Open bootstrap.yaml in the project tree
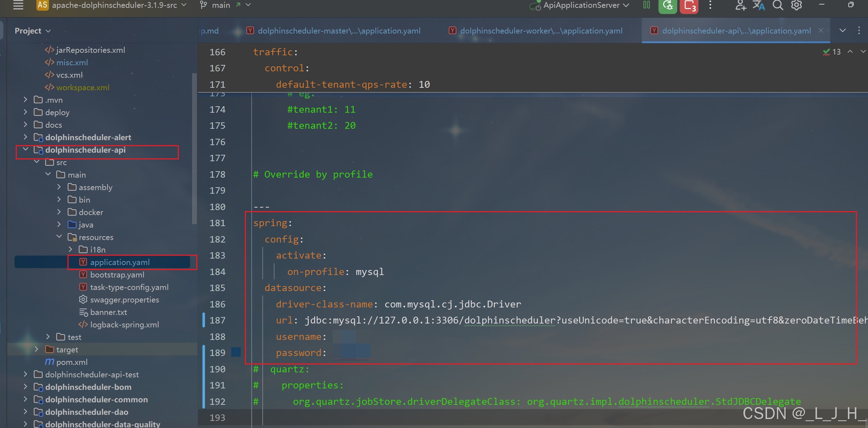Viewport: 868px width, 428px height. pos(117,275)
